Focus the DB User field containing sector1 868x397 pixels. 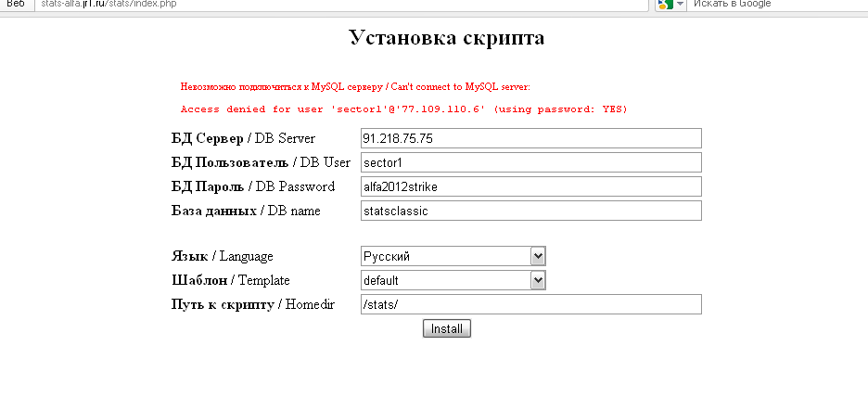coord(530,162)
